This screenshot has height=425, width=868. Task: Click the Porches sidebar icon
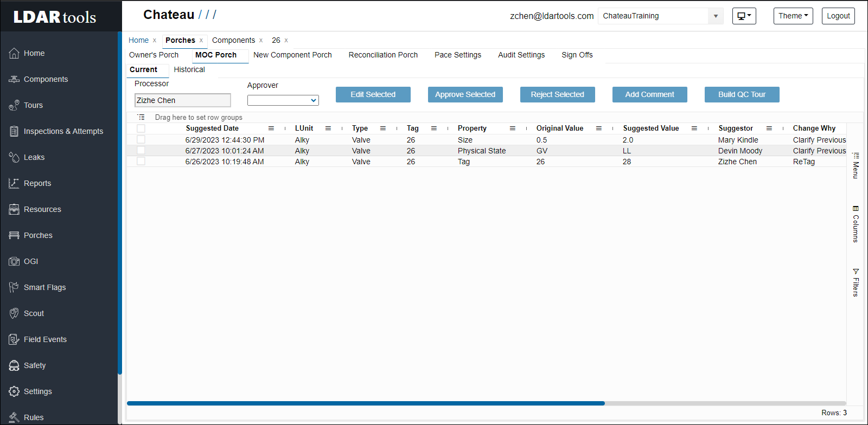(14, 235)
